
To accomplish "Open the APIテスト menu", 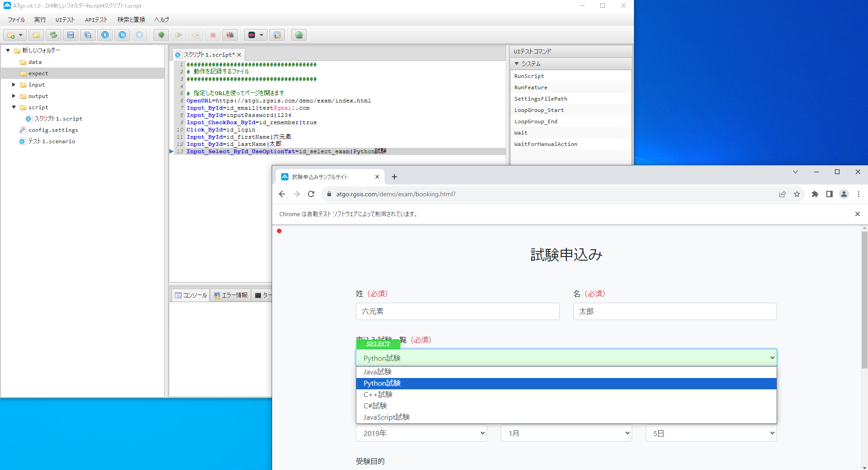I will (96, 19).
